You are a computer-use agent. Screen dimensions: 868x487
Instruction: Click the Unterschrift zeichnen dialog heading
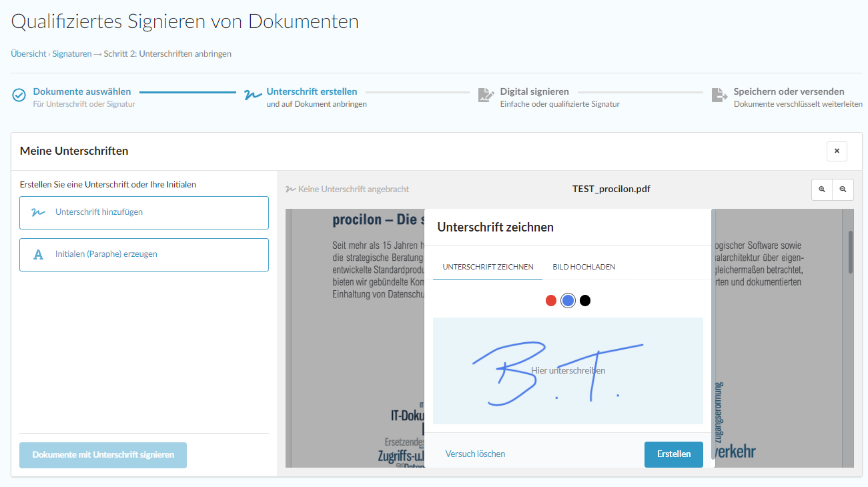click(x=495, y=227)
